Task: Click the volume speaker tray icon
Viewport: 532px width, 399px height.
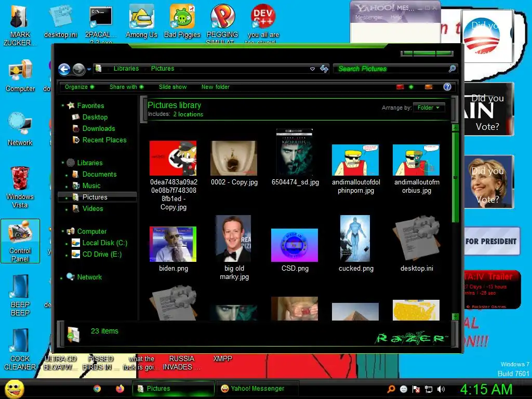Action: point(441,389)
